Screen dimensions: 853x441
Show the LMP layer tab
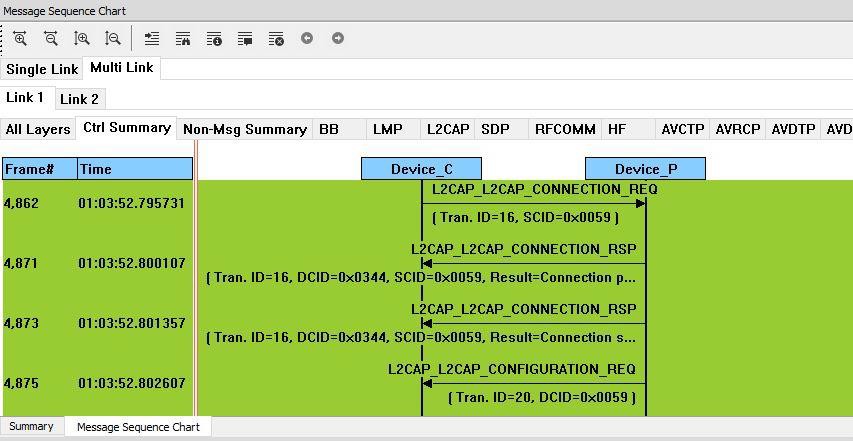(393, 129)
